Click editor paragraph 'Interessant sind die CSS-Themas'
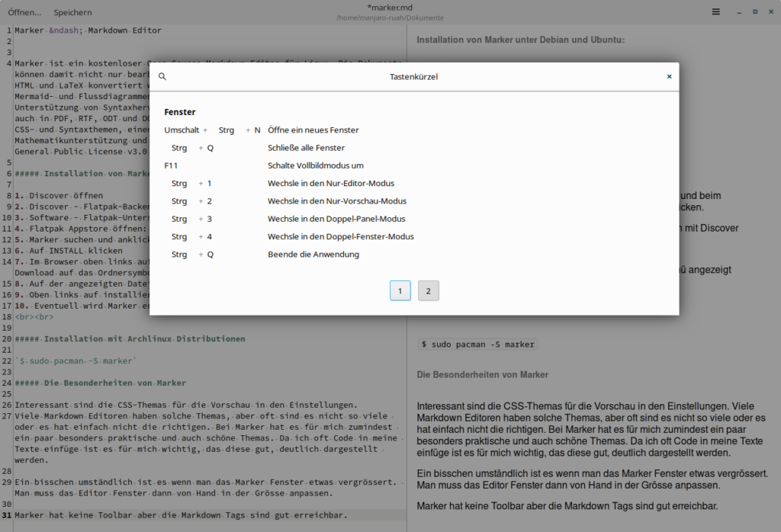781x532 pixels. point(186,405)
